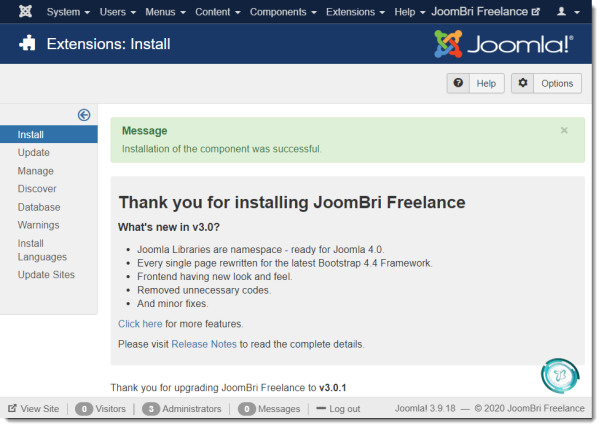
Task: Click Log out in the status bar
Action: click(338, 409)
